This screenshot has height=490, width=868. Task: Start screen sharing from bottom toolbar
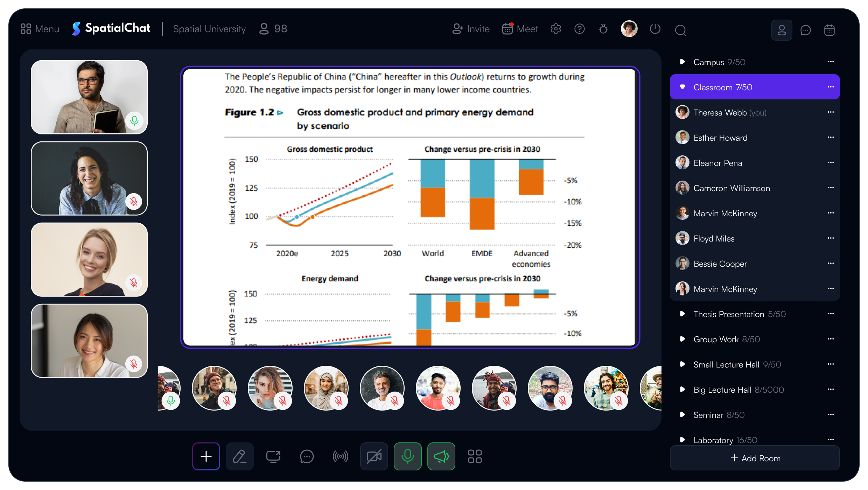click(273, 456)
